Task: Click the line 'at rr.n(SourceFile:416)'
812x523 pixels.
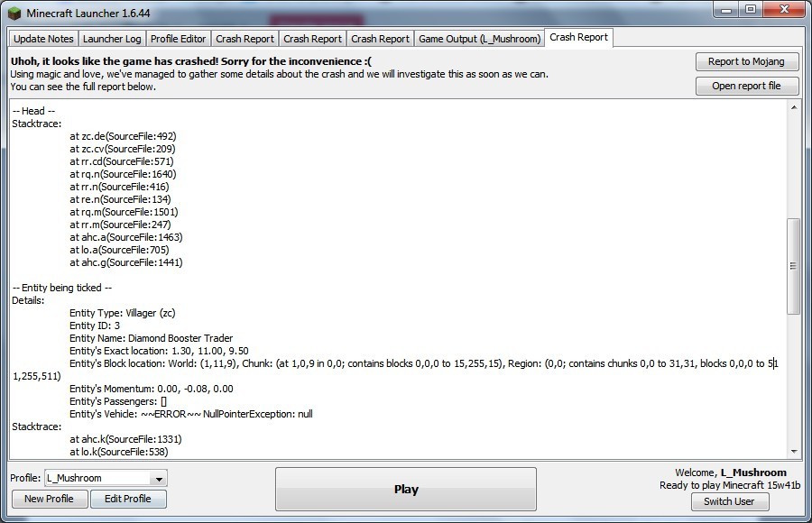Action: (119, 187)
